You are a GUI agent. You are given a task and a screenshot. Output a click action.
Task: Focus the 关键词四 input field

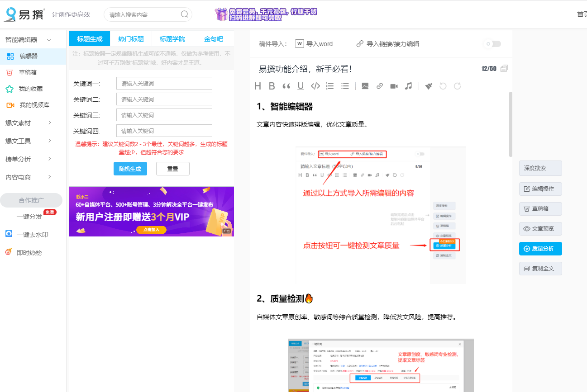[164, 131]
